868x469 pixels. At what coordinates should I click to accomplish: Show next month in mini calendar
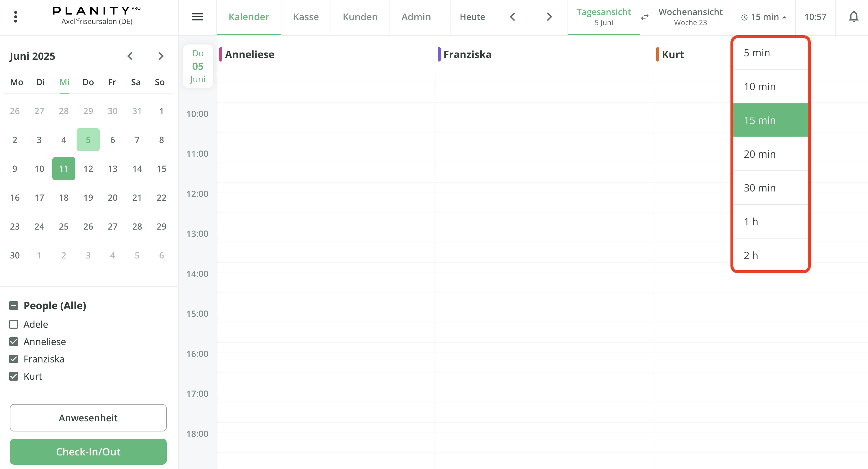click(161, 56)
